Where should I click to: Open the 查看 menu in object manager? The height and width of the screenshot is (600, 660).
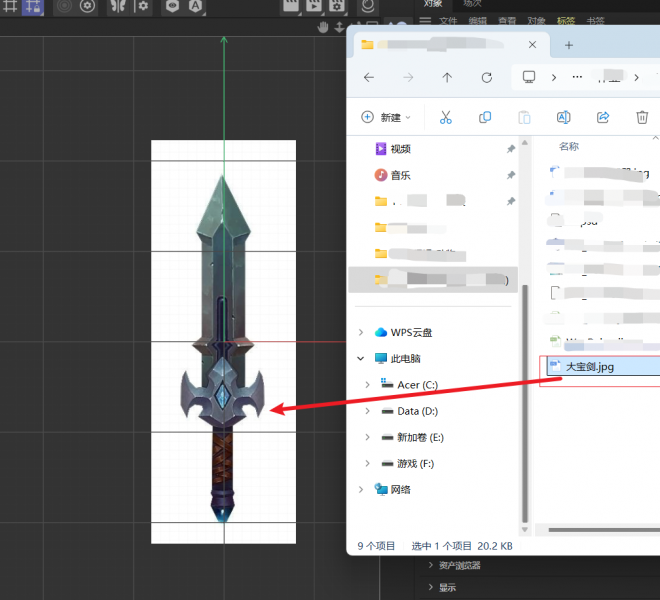(x=507, y=21)
